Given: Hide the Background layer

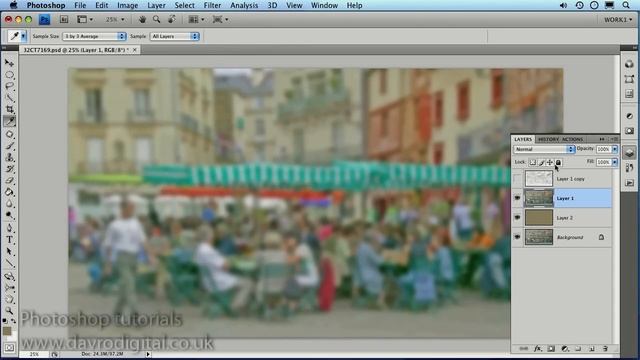Looking at the screenshot, I should pyautogui.click(x=517, y=237).
